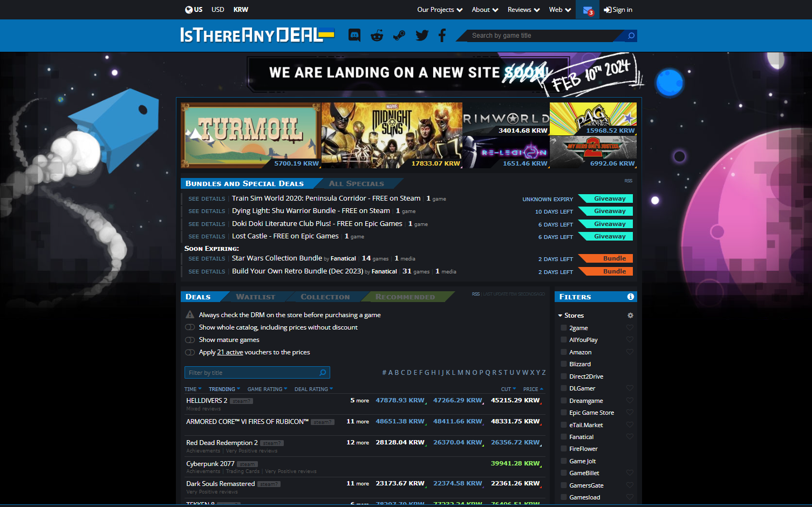Image resolution: width=812 pixels, height=507 pixels.
Task: Open the Web dropdown menu
Action: pyautogui.click(x=560, y=10)
